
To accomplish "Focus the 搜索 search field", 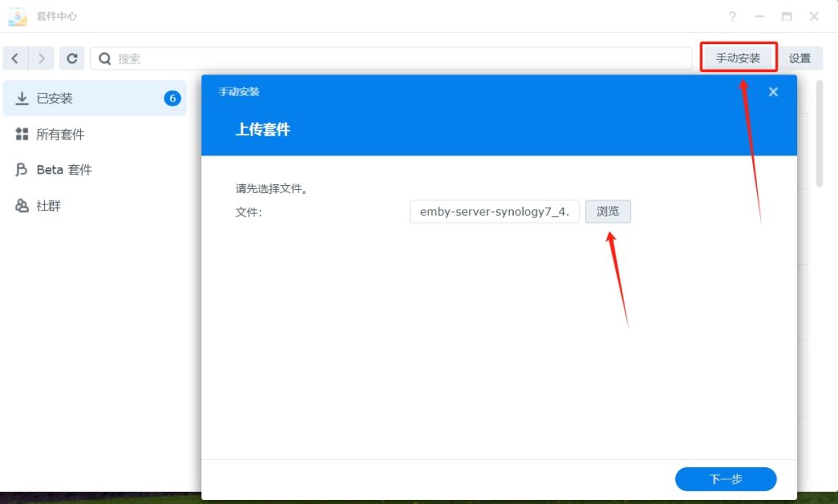I will [x=390, y=58].
